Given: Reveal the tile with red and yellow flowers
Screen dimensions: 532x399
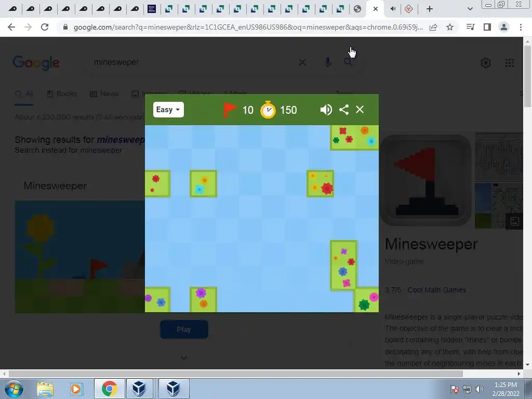Looking at the screenshot, I should tap(320, 183).
